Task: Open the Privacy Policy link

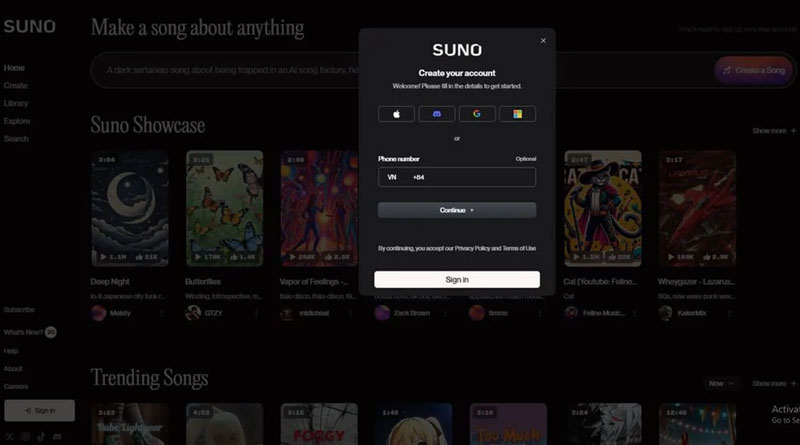Action: coord(476,248)
